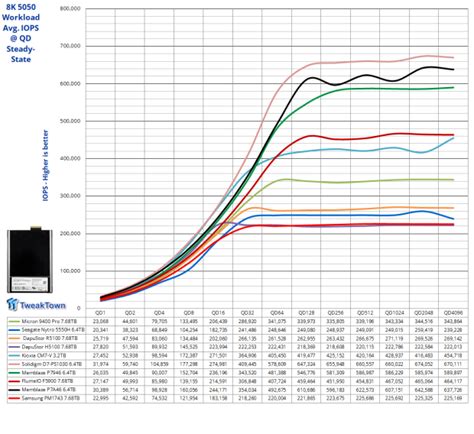Click the black Memblaze P7A46 legend color line
Viewport: 474px width, 434px height.
click(x=14, y=390)
